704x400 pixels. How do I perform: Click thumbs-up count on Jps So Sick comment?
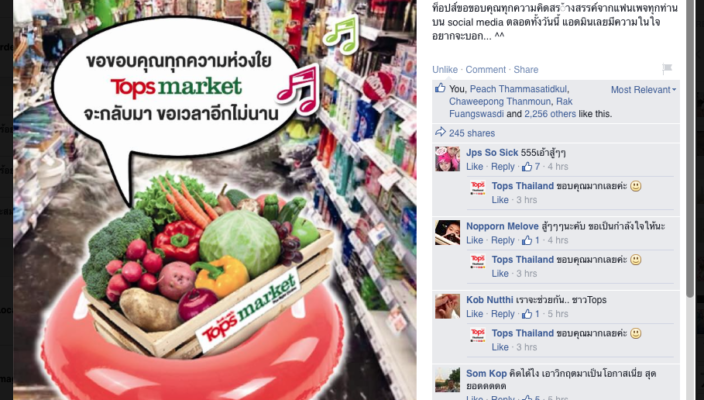531,167
